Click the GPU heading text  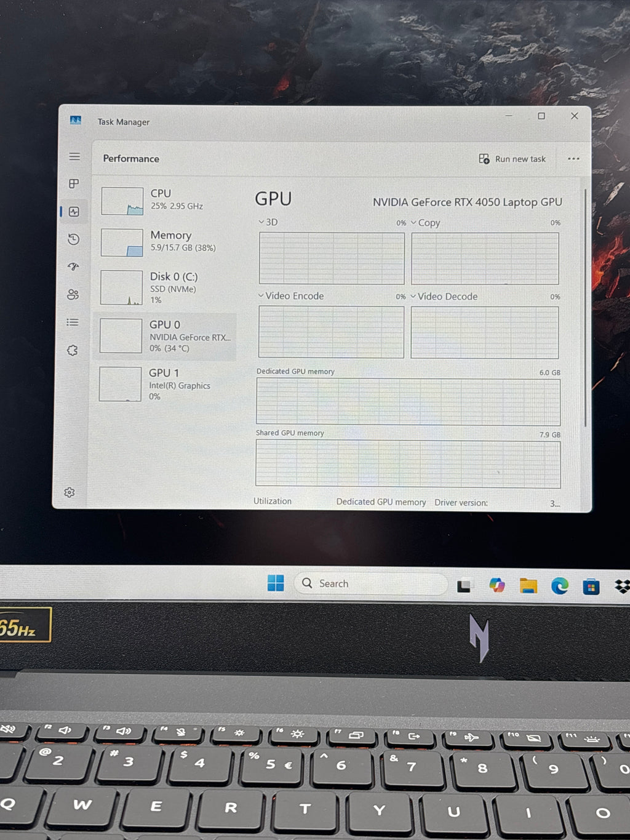click(273, 199)
